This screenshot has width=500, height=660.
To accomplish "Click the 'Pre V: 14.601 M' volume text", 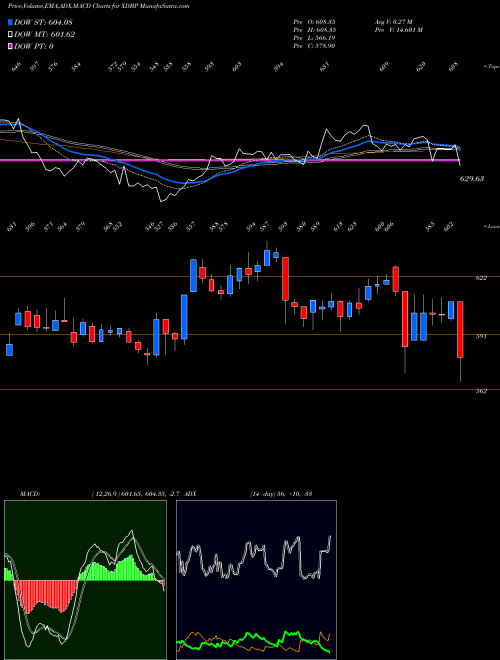I will [x=398, y=30].
